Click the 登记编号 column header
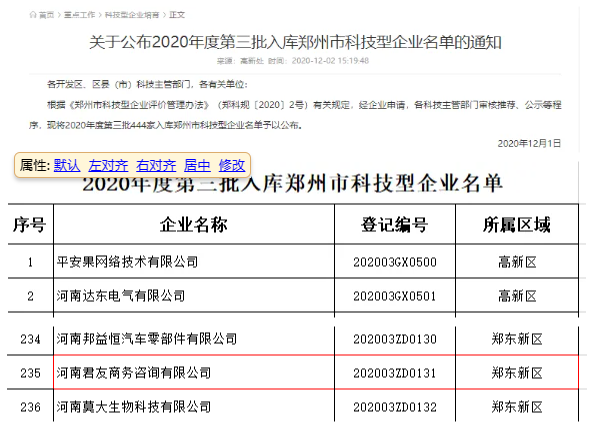The image size is (592, 433). [x=395, y=225]
